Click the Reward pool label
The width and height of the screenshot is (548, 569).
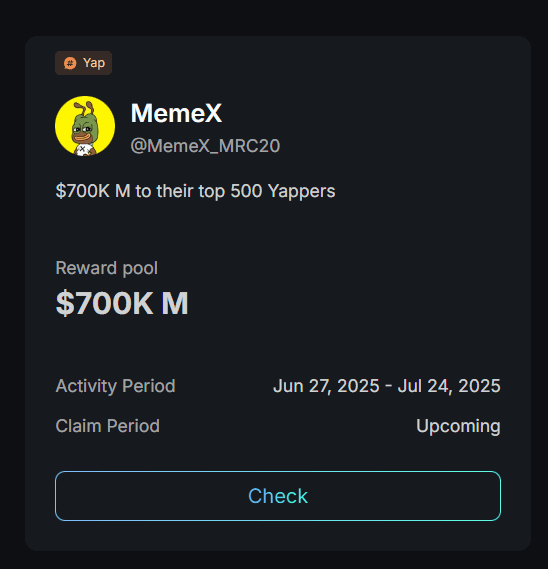[107, 269]
